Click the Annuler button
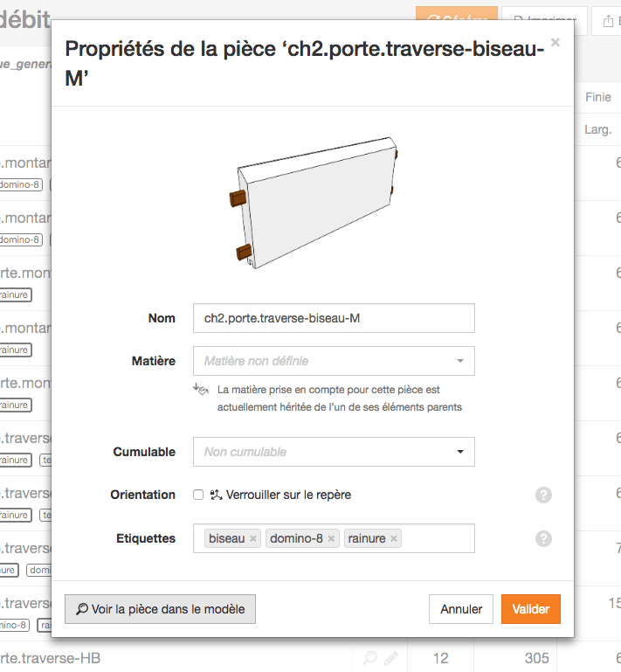This screenshot has height=672, width=621. (461, 609)
